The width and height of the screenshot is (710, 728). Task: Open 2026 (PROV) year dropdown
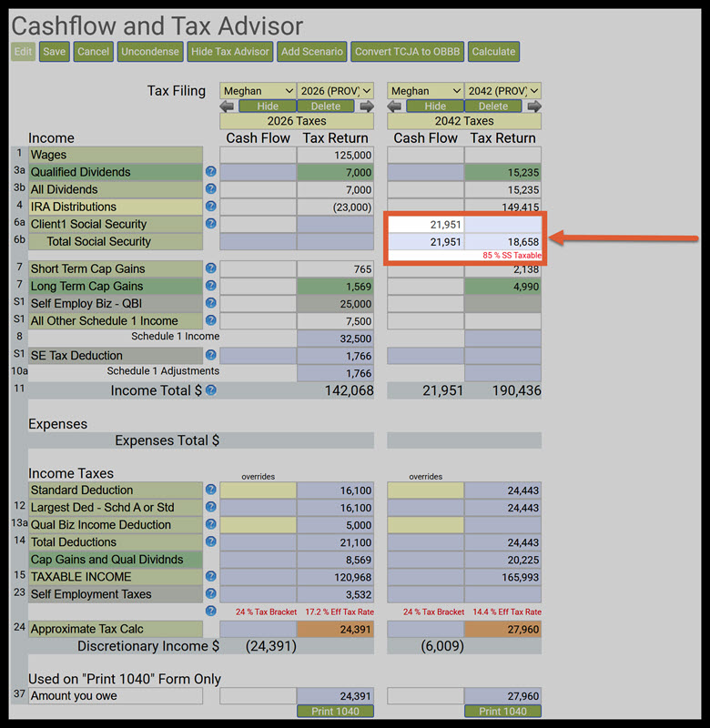pyautogui.click(x=335, y=90)
